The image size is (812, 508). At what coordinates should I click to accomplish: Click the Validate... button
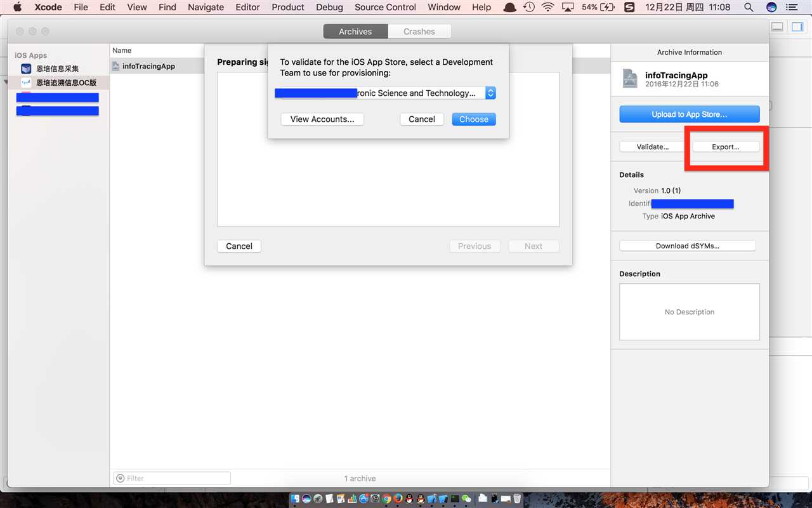[653, 147]
